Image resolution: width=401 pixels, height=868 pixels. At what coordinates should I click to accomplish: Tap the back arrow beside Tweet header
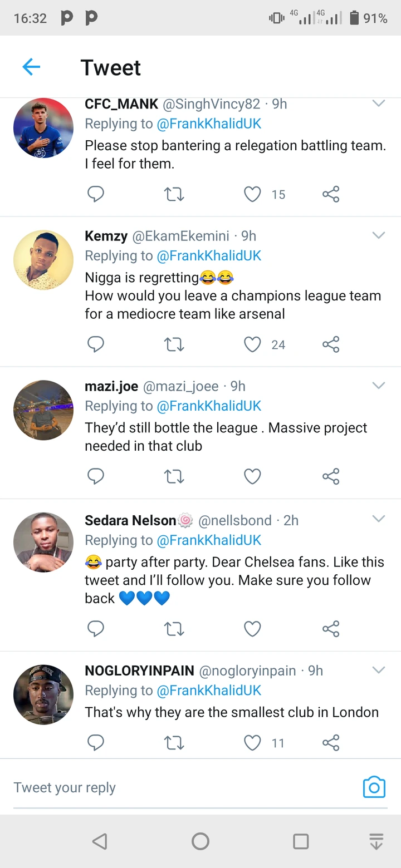31,67
